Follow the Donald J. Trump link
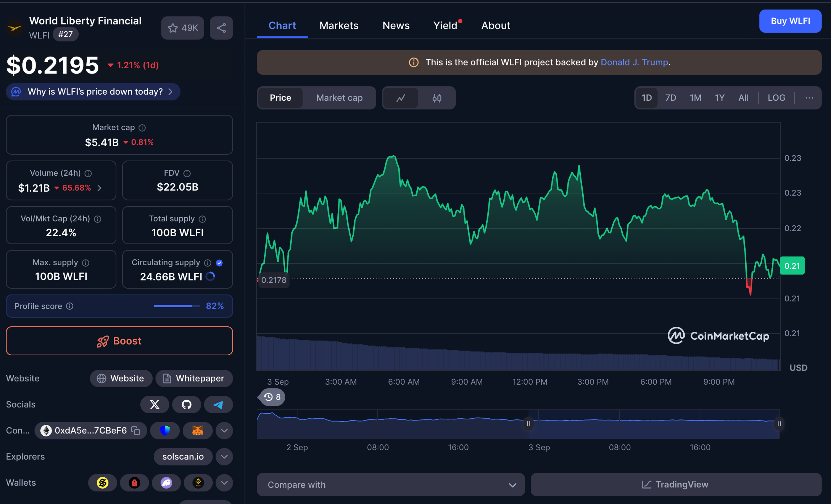 click(x=634, y=62)
